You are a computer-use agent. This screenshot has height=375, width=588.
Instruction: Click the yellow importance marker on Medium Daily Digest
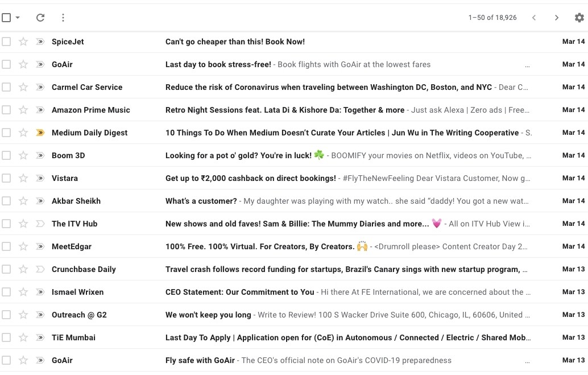point(40,133)
